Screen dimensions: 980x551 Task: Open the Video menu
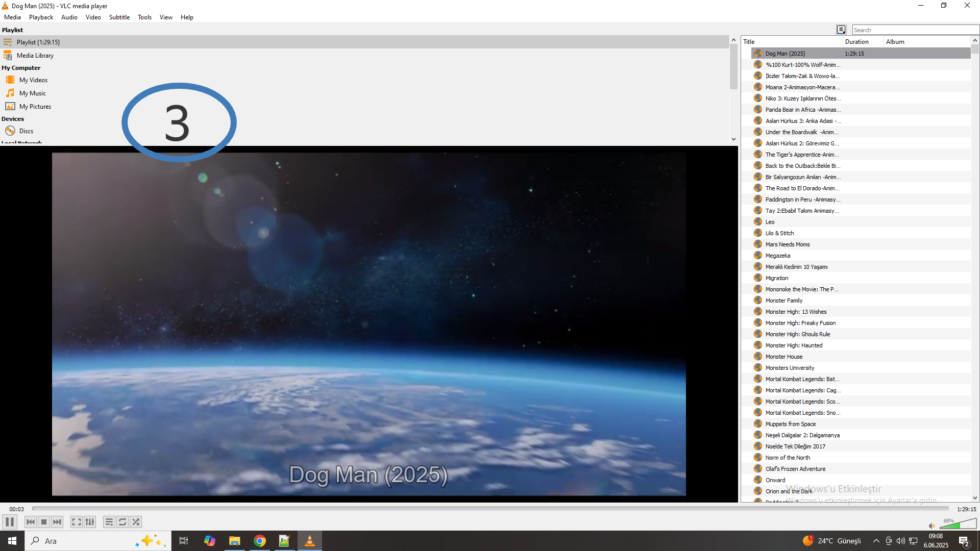pos(93,17)
